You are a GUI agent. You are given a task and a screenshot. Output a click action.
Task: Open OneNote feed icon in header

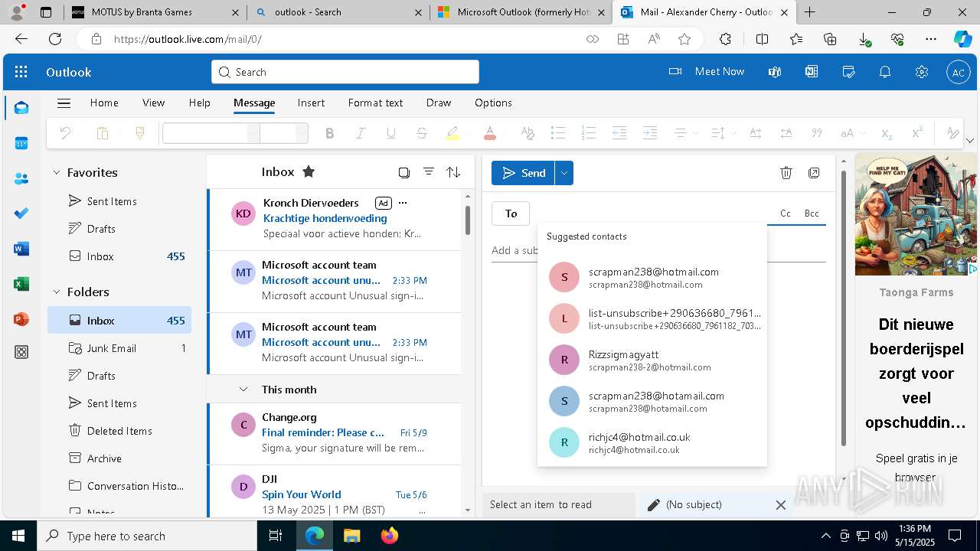point(812,72)
